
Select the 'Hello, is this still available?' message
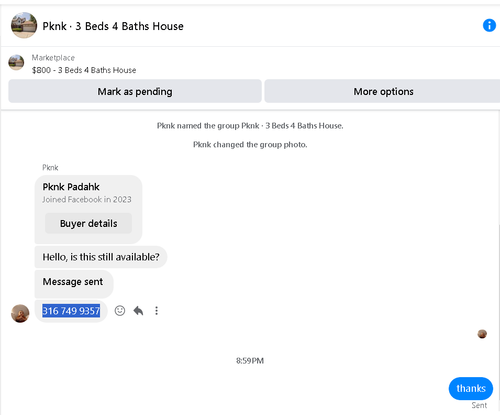click(101, 257)
